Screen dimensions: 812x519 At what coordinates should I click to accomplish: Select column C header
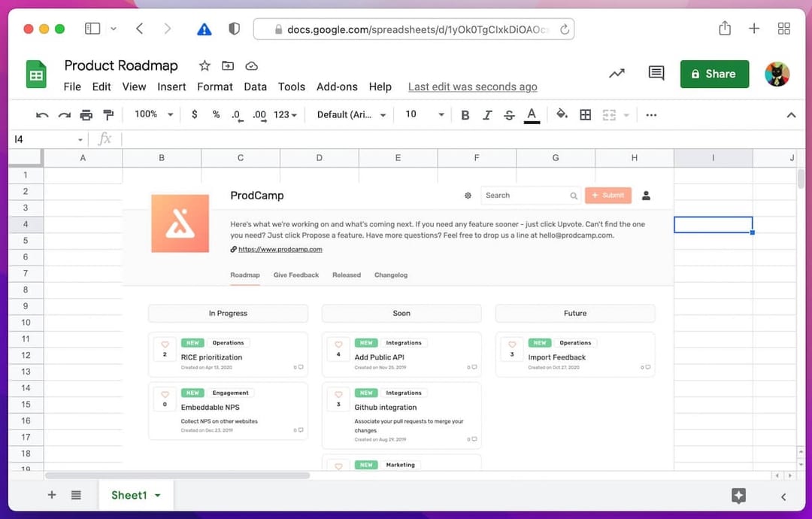(241, 158)
